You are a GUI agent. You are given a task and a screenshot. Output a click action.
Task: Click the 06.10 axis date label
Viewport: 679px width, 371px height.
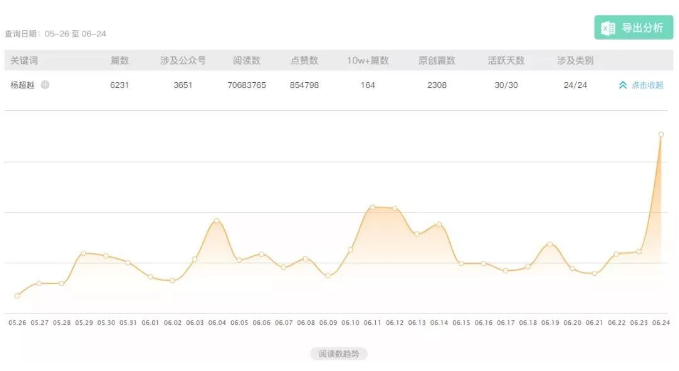[x=350, y=323]
